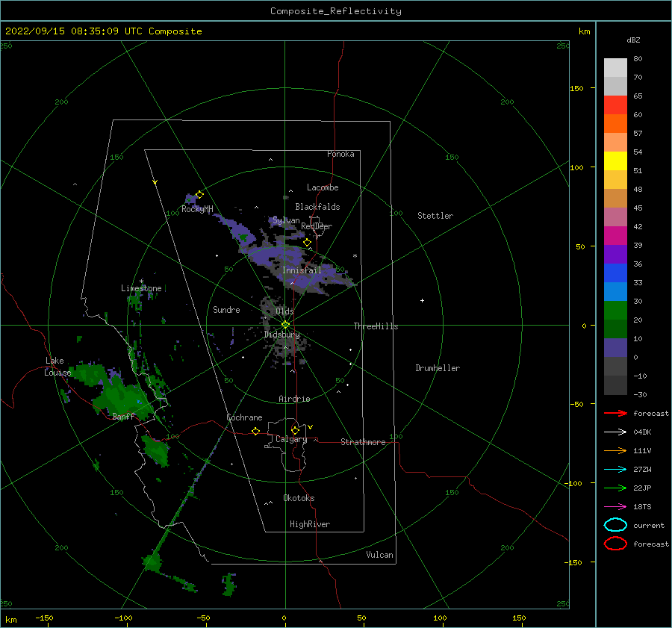Click the RedDeer city label
672x628 pixels.
tap(317, 226)
